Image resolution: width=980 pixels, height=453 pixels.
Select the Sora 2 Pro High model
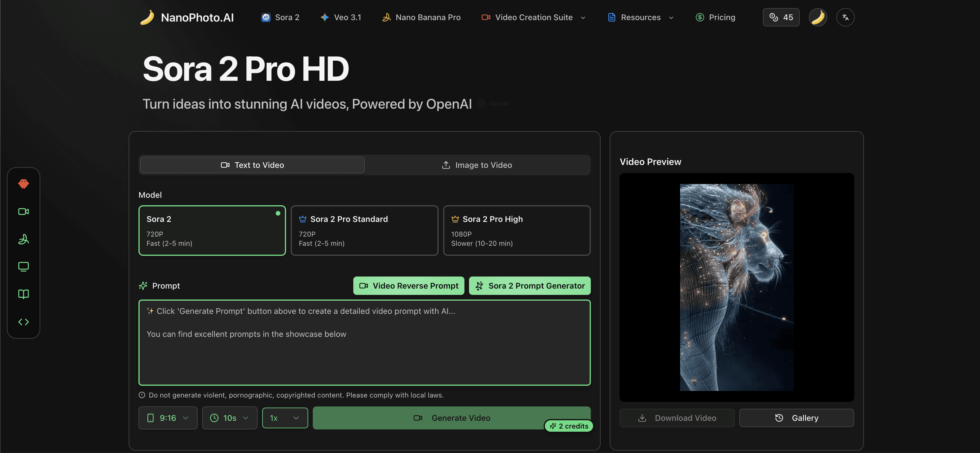coord(517,230)
